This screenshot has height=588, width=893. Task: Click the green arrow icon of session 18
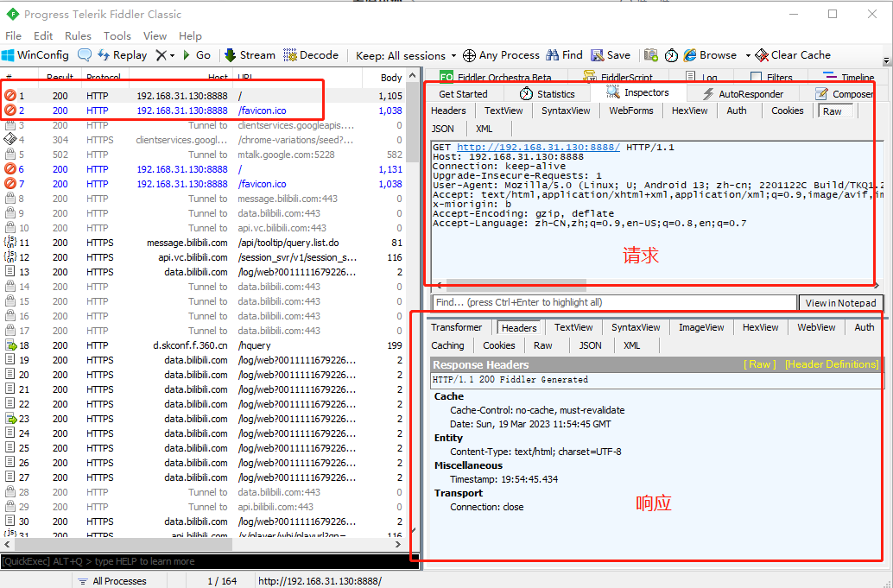(x=11, y=345)
